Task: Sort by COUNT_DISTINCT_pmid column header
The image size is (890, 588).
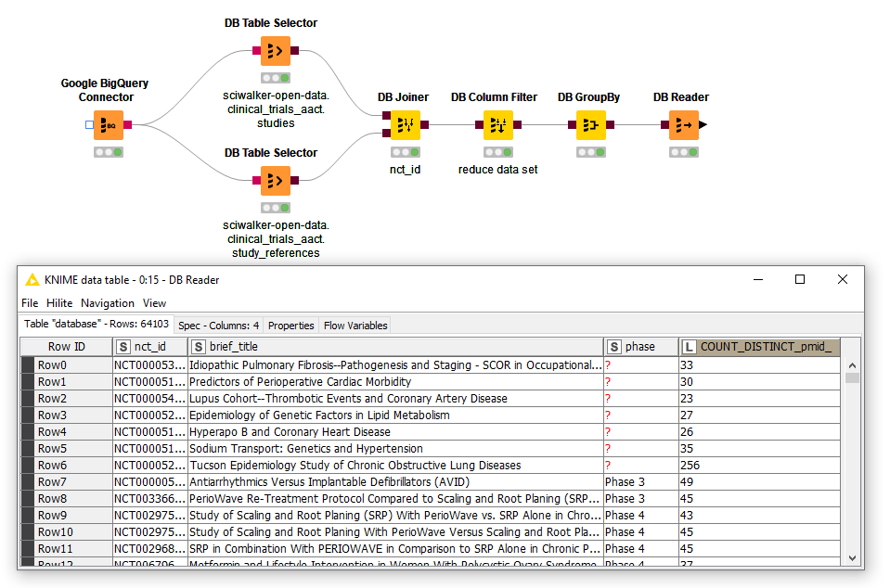Action: (x=760, y=347)
